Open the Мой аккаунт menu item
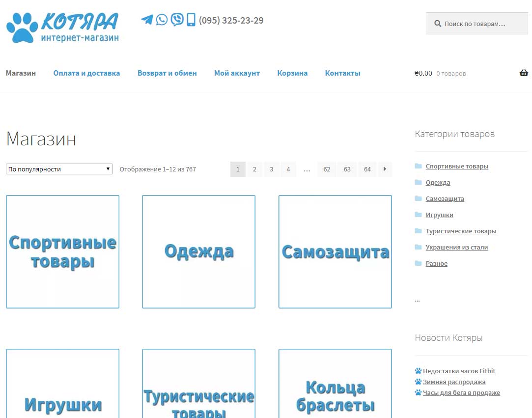The width and height of the screenshot is (532, 418). coord(237,73)
